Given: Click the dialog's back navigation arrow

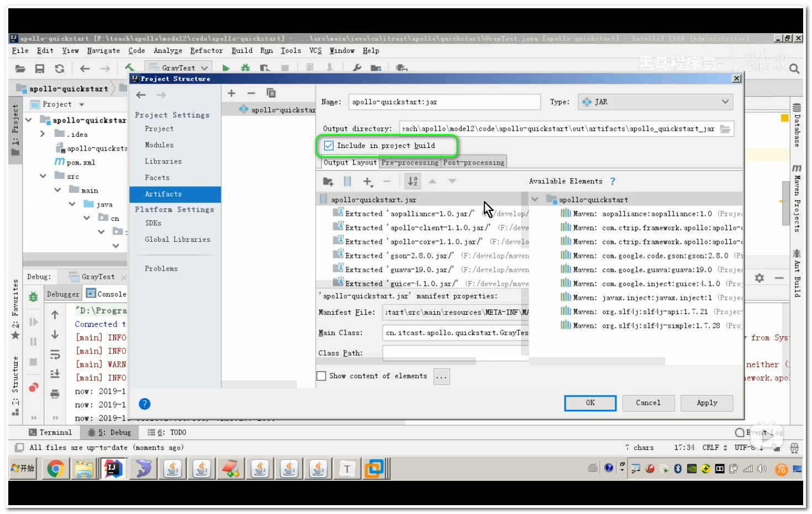Looking at the screenshot, I should tap(141, 95).
